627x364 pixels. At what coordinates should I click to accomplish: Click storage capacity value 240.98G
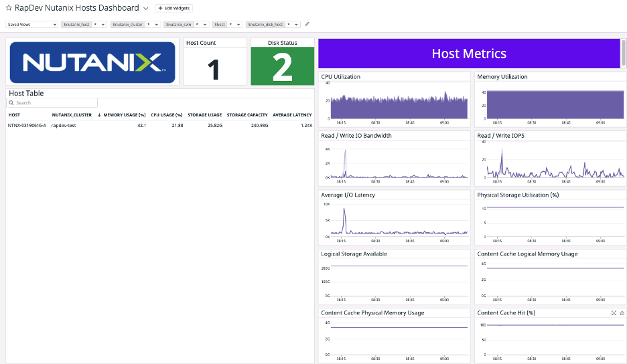259,126
